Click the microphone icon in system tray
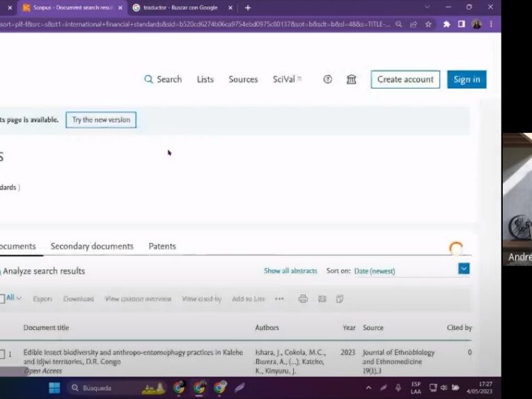Screen dimensions: 532x399 [x=398, y=387]
